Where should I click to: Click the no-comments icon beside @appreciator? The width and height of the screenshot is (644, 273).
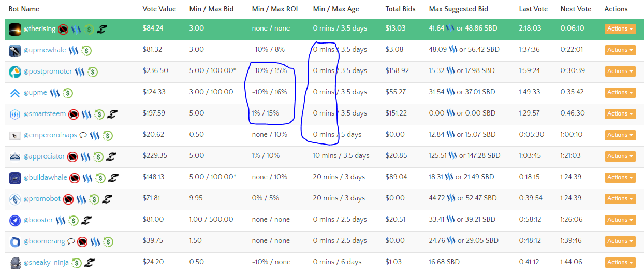tap(72, 157)
